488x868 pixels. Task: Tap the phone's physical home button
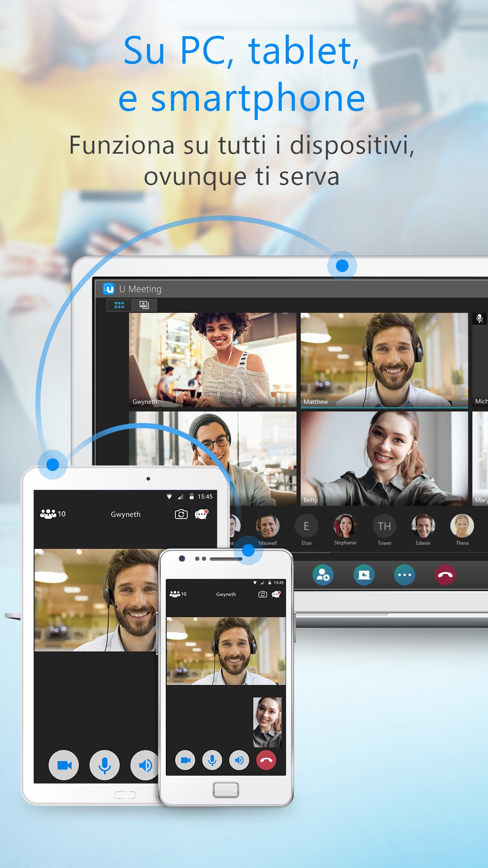click(x=226, y=790)
